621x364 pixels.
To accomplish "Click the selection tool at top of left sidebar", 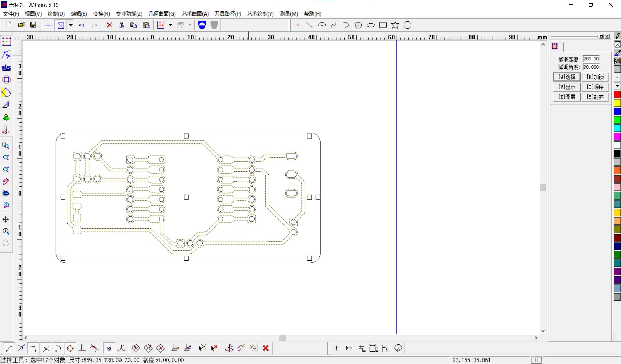I will pyautogui.click(x=6, y=42).
